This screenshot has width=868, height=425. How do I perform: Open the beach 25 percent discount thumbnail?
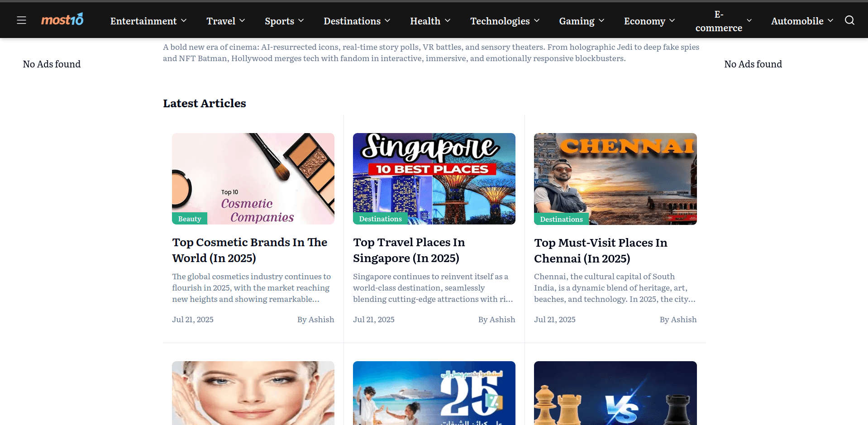(434, 393)
